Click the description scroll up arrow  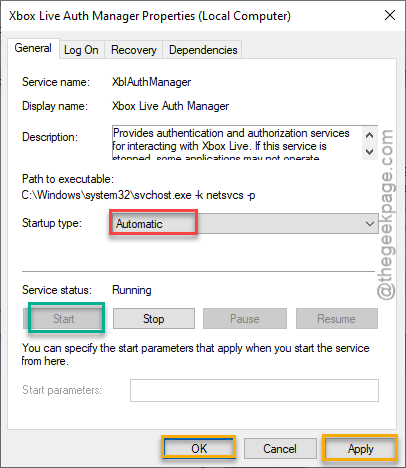point(370,135)
